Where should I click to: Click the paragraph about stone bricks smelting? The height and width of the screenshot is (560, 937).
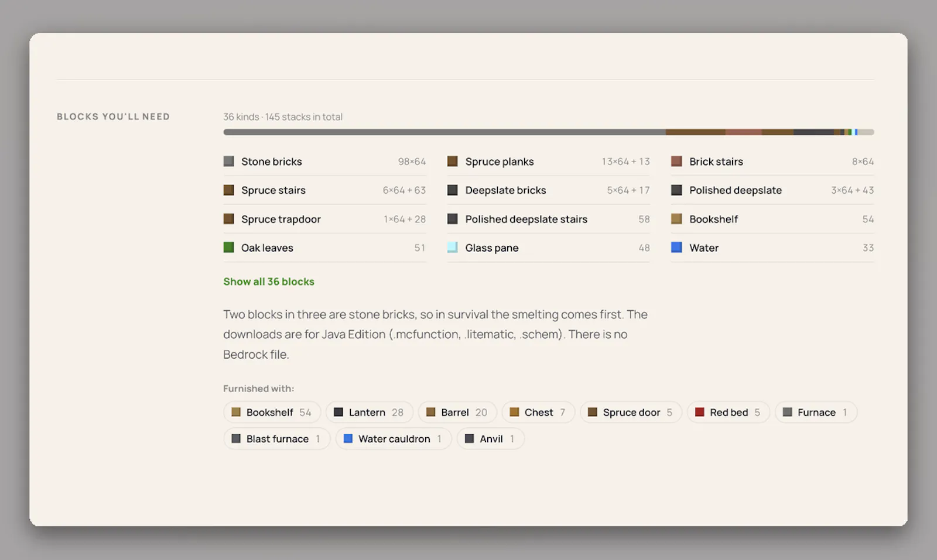435,334
